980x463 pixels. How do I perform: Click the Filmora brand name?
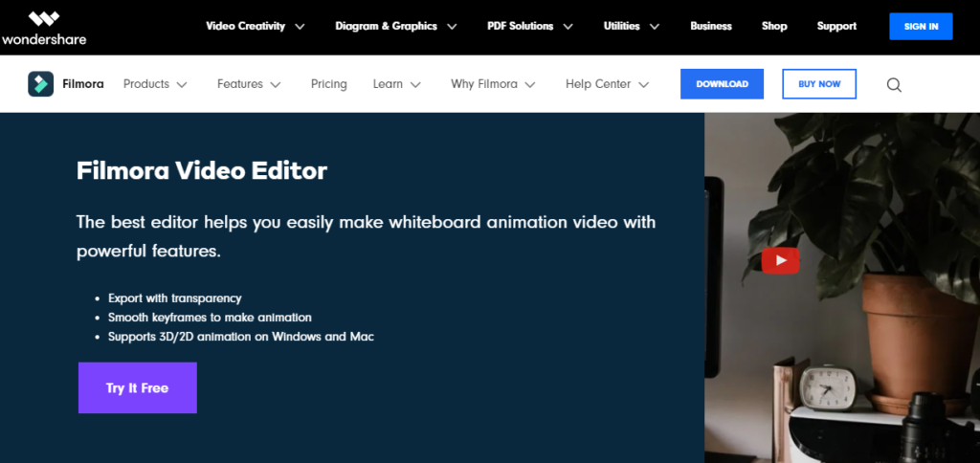click(83, 84)
